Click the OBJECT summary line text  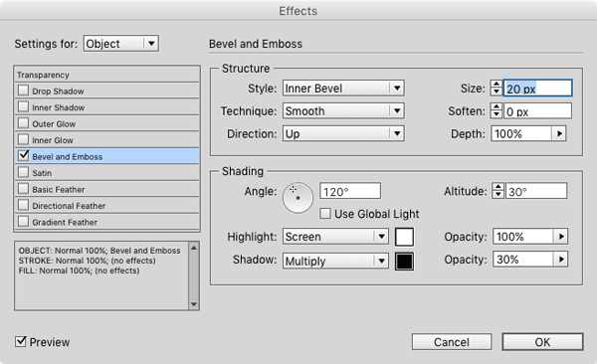[99, 251]
